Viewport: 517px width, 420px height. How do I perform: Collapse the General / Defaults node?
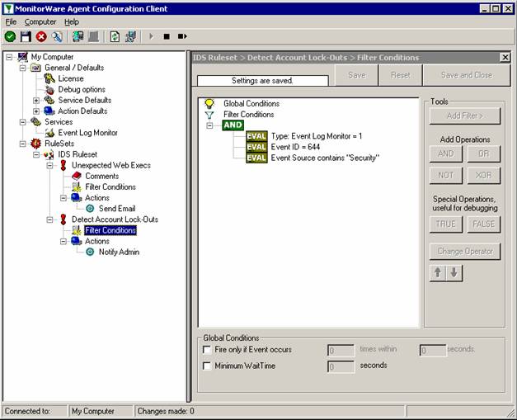(x=23, y=68)
